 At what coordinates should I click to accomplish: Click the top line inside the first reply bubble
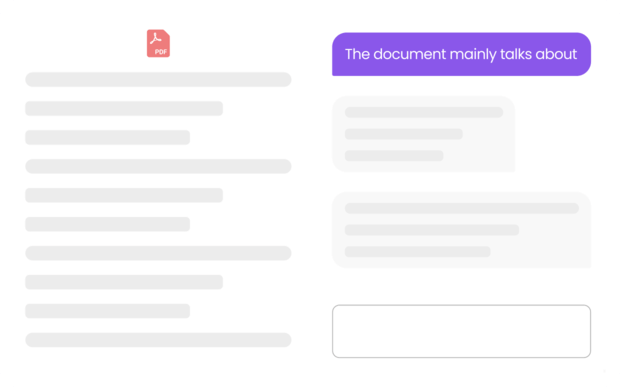(x=424, y=112)
